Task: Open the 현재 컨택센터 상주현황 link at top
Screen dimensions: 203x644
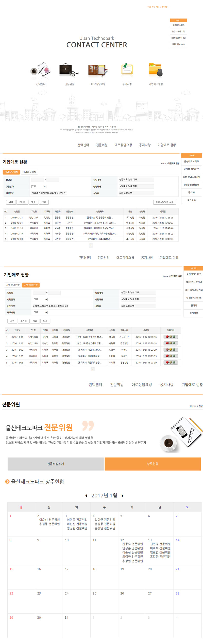Action: [x=158, y=7]
